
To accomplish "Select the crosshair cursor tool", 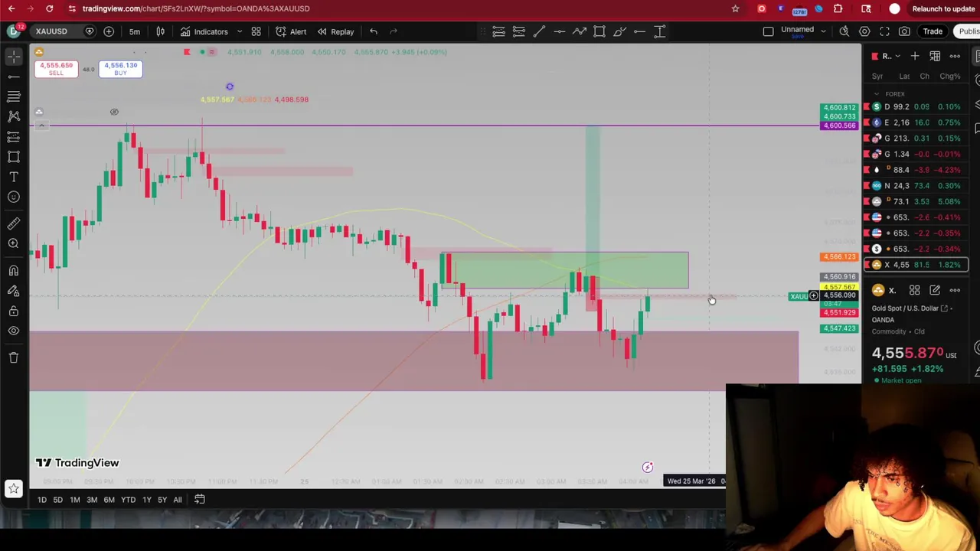I will 13,57.
